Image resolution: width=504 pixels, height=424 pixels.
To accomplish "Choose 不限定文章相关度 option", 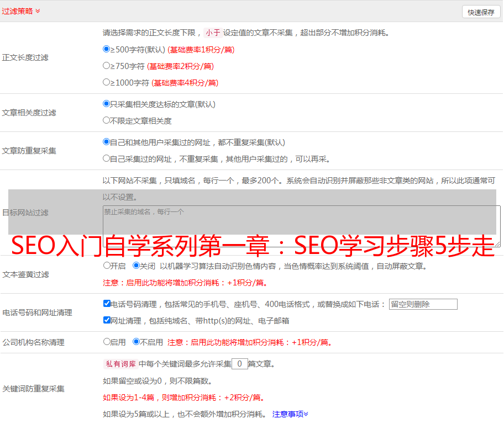I will click(107, 120).
